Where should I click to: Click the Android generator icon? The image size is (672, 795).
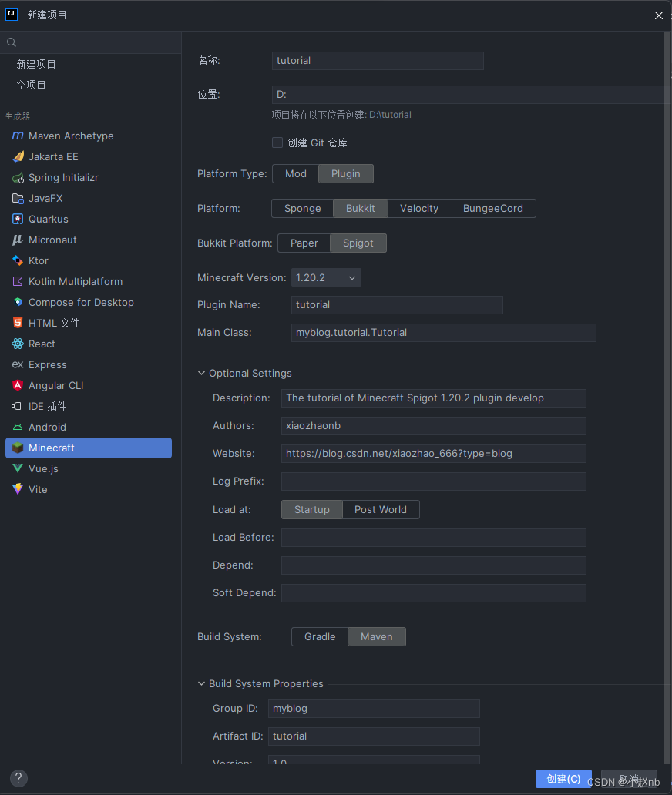pyautogui.click(x=18, y=427)
